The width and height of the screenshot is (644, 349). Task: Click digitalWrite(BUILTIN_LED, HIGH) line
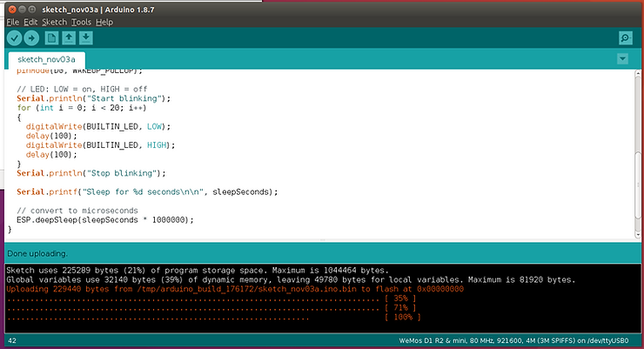(x=100, y=145)
